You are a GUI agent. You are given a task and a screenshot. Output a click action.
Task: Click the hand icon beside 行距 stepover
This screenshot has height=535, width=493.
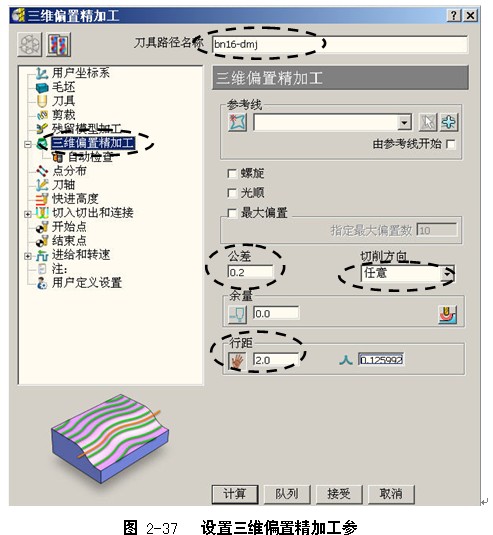(237, 361)
